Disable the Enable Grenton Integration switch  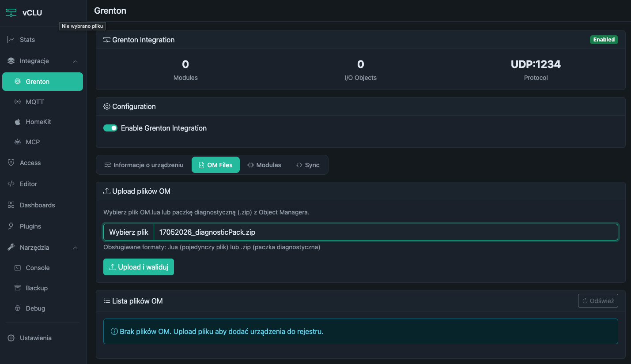pos(110,128)
